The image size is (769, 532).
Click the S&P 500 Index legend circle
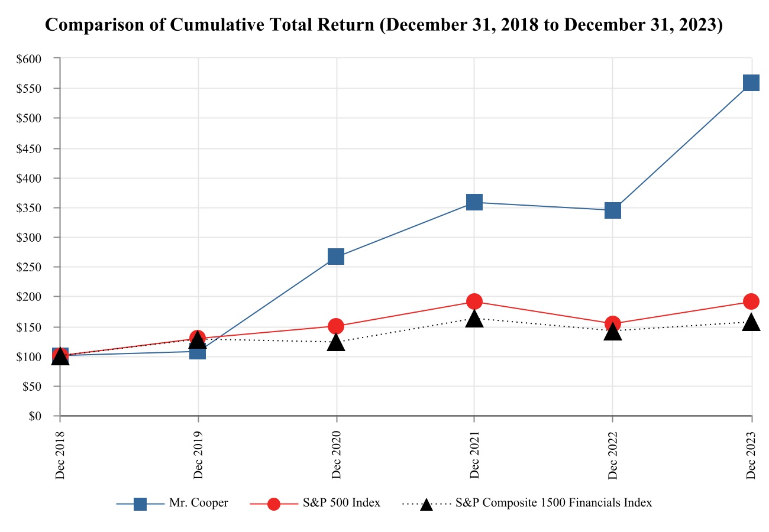(274, 504)
